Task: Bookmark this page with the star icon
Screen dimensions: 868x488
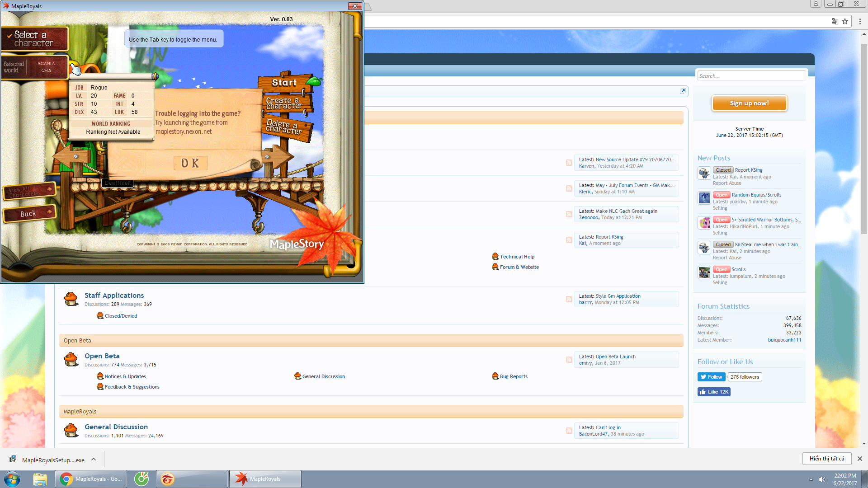Action: [845, 21]
